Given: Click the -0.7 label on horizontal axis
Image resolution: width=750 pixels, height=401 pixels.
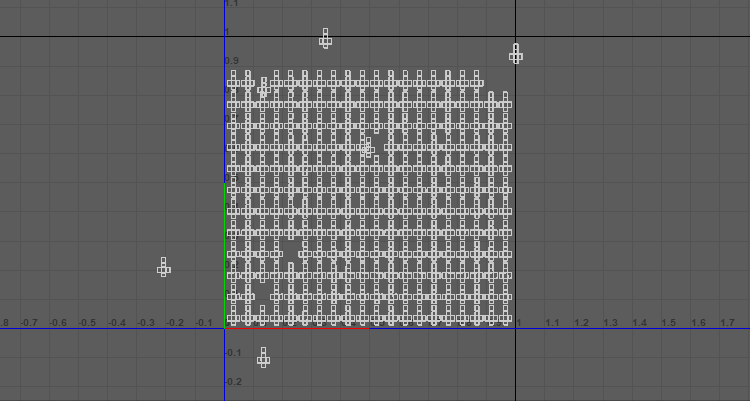Looking at the screenshot, I should (29, 323).
